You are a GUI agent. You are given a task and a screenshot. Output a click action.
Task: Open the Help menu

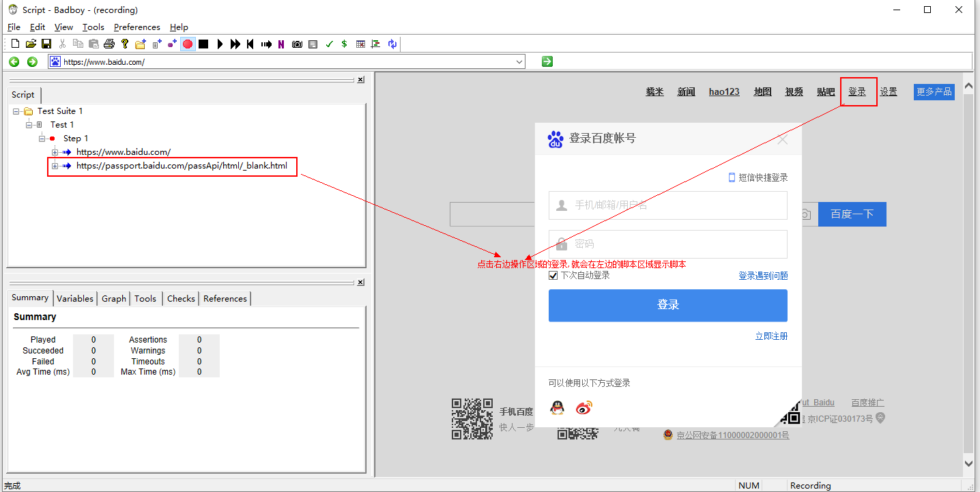(179, 27)
